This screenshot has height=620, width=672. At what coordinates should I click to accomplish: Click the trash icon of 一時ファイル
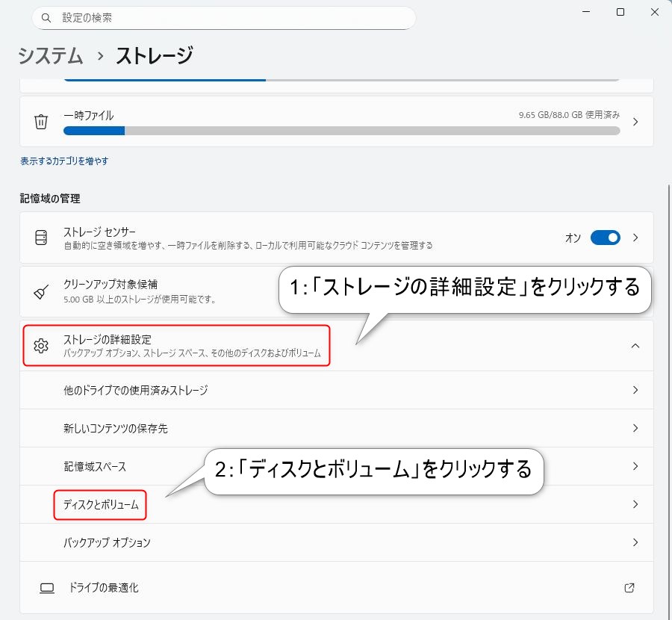pos(41,122)
